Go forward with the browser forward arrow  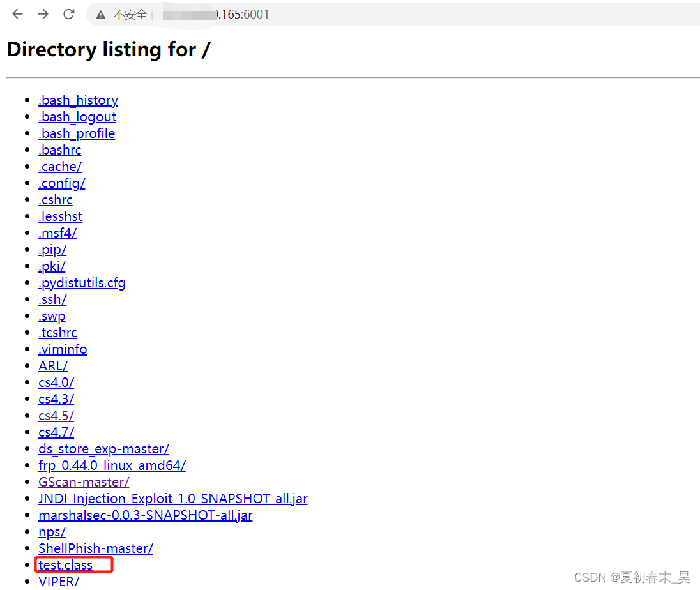(43, 14)
